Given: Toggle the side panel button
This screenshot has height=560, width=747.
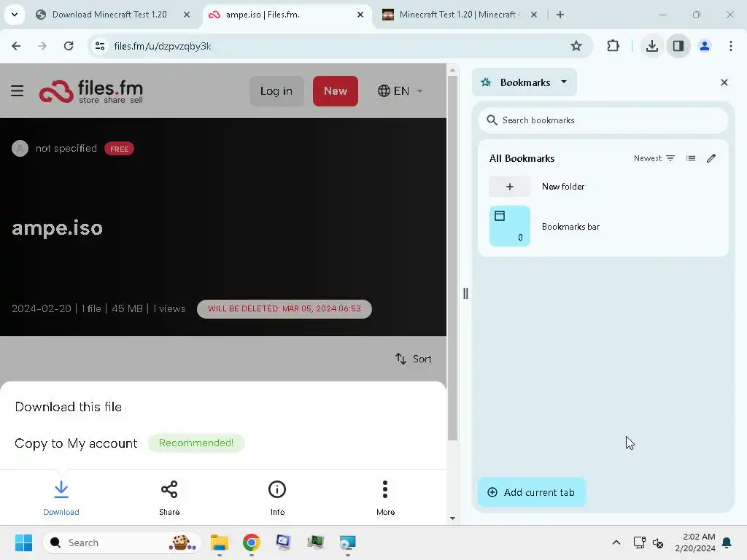Looking at the screenshot, I should [678, 46].
